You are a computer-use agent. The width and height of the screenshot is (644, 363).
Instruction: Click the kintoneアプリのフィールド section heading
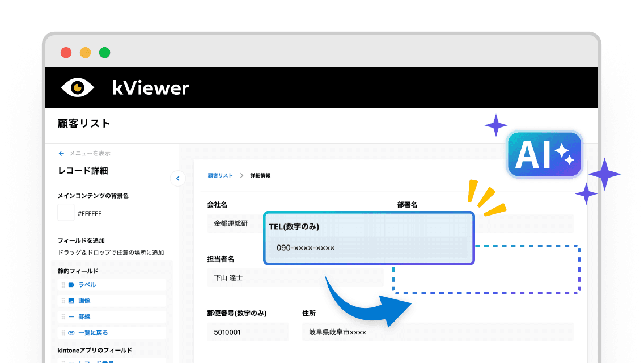[x=95, y=351]
